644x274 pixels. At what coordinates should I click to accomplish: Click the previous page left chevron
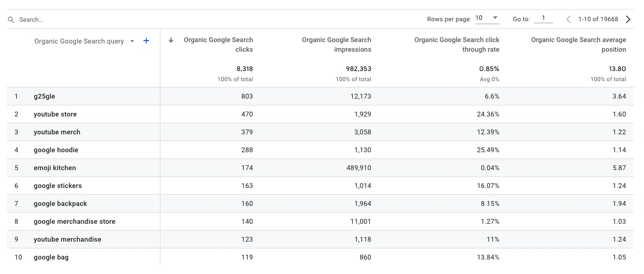point(568,19)
